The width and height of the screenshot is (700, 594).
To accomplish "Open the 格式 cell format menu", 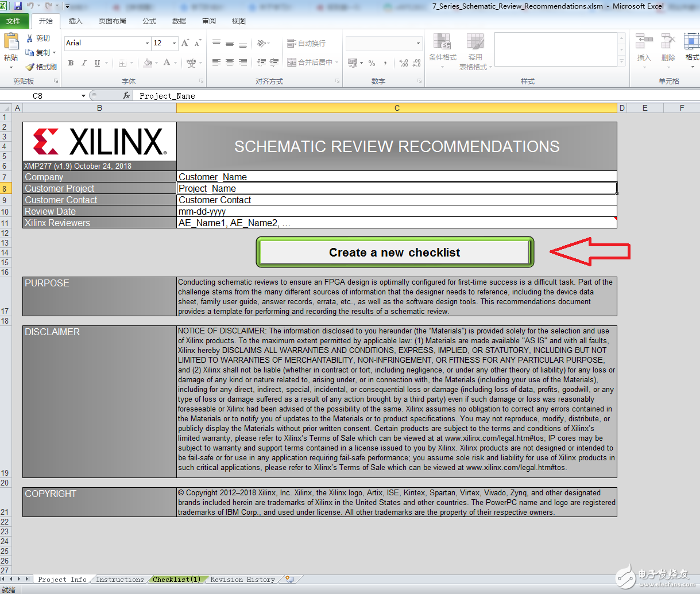I will coord(691,51).
